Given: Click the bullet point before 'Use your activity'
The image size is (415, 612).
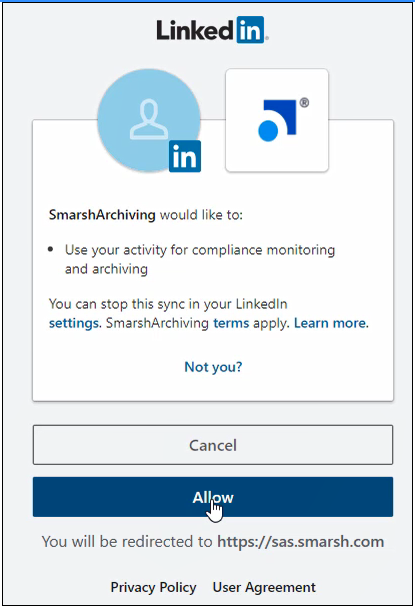Looking at the screenshot, I should [x=50, y=249].
